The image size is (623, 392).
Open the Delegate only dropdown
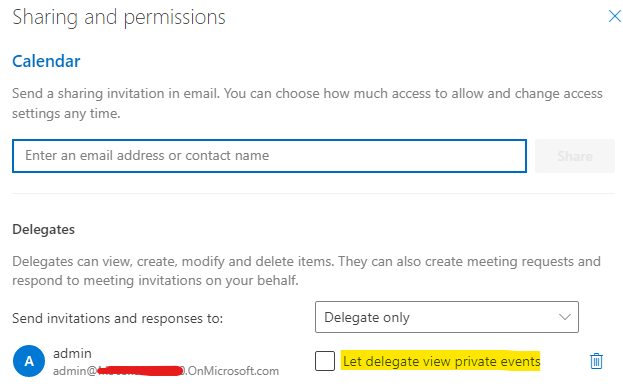447,317
